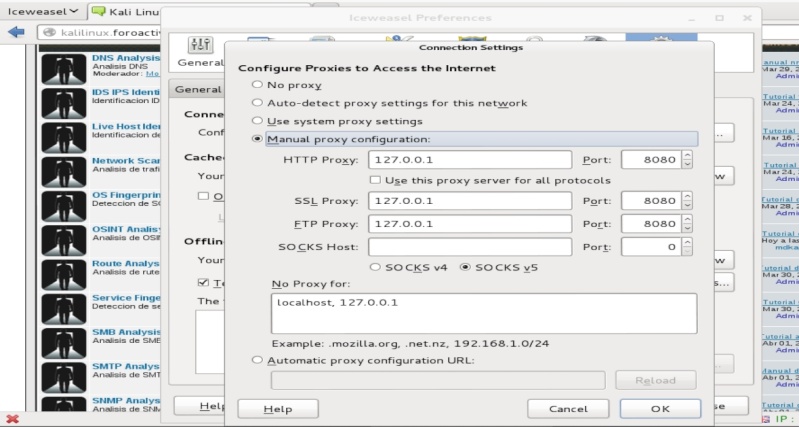Click Cancel in Connection Settings
The height and width of the screenshot is (427, 799).
(568, 409)
